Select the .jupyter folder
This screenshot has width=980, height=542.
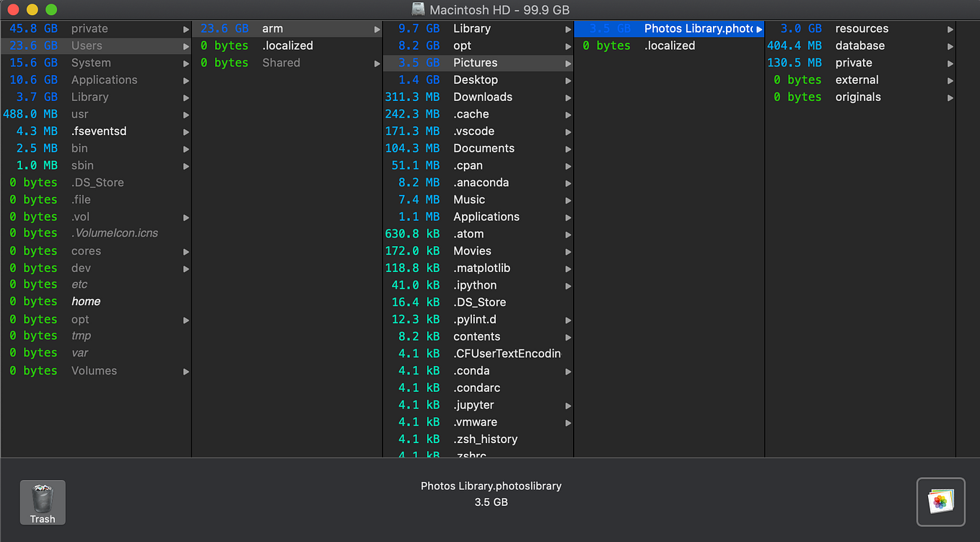coord(478,405)
